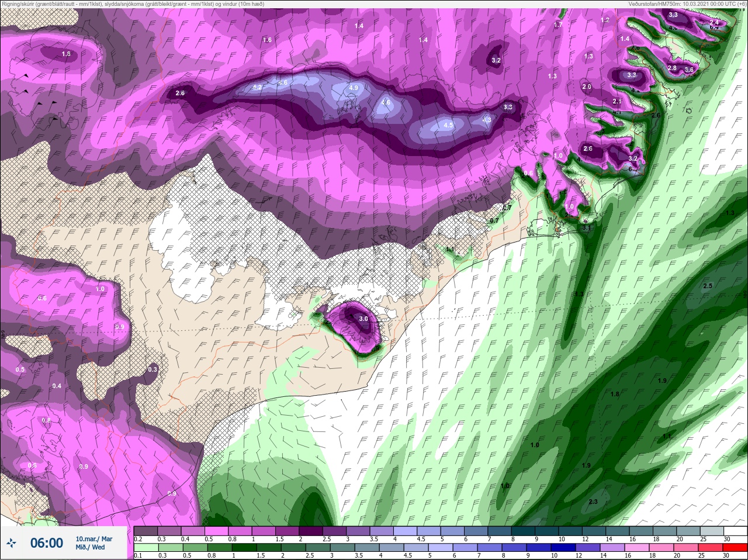Click the 4.5 snowfall value on the map

coord(448,125)
